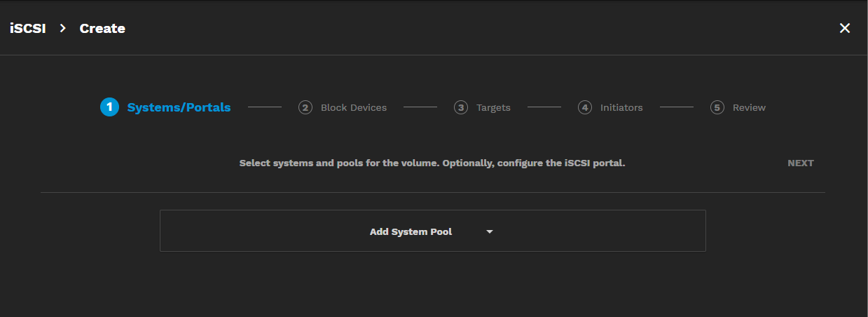The width and height of the screenshot is (868, 317).
Task: Open the Add System Pool label
Action: coord(411,231)
